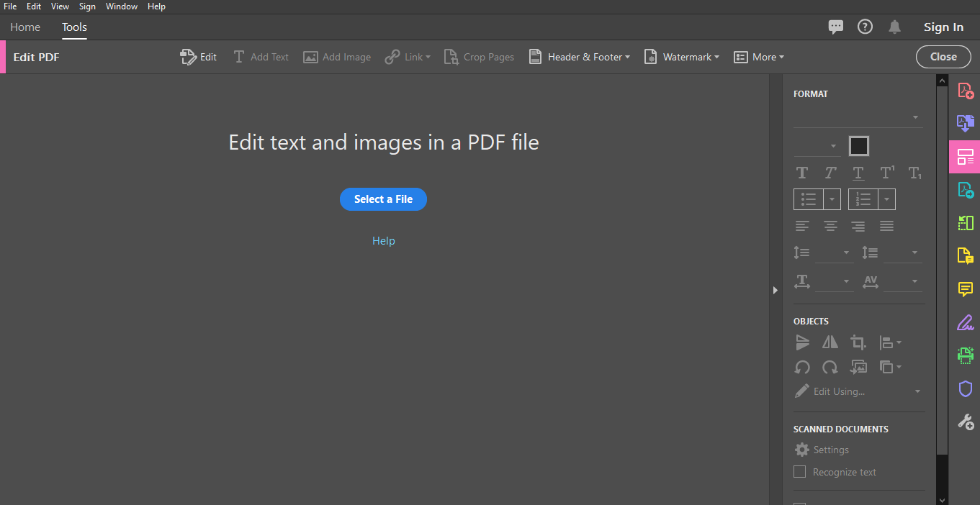The image size is (980, 505).
Task: Open the Help link
Action: point(384,241)
